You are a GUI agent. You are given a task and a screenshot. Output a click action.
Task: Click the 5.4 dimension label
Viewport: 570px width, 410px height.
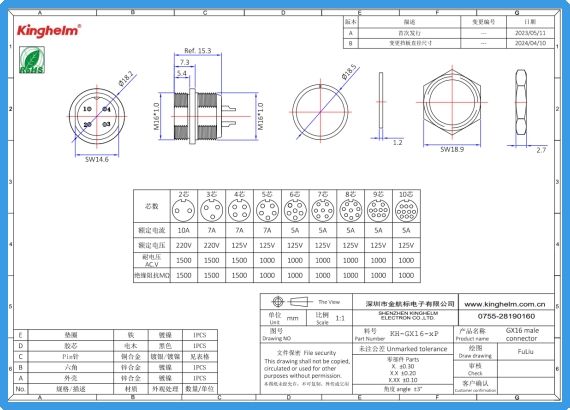click(182, 73)
